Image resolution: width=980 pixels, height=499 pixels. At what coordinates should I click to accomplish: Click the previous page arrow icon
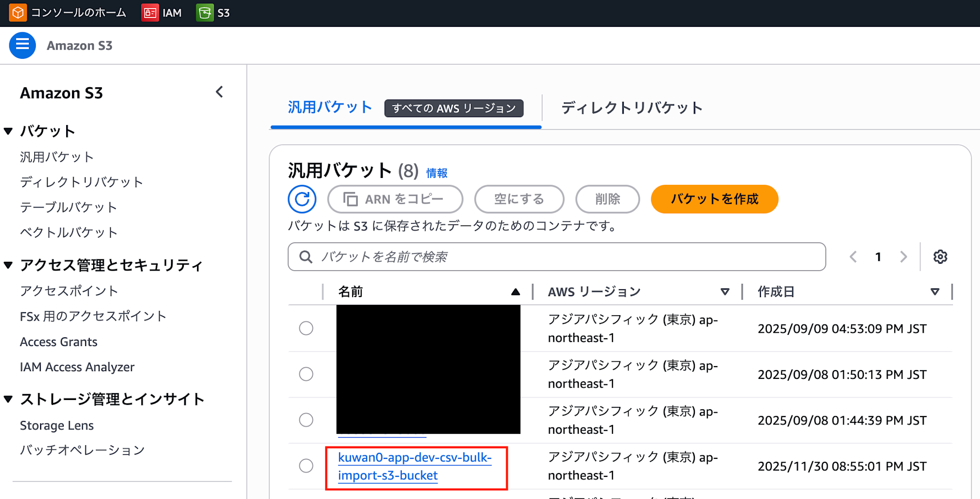point(854,256)
